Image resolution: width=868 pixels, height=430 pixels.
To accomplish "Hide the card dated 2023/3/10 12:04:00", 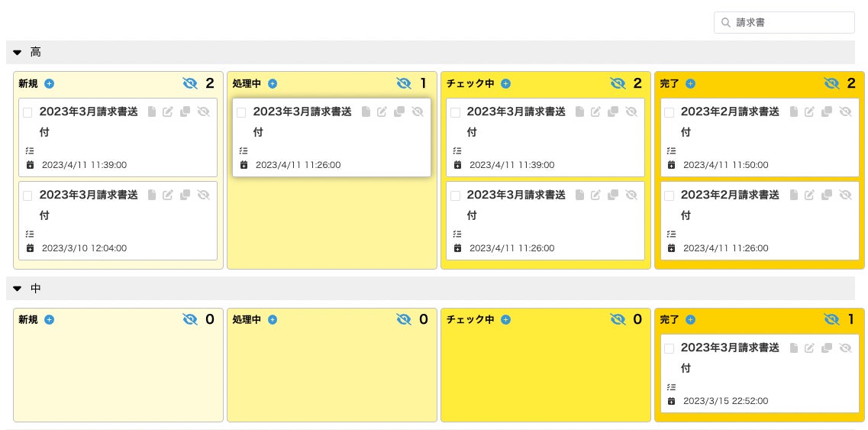I will (203, 195).
